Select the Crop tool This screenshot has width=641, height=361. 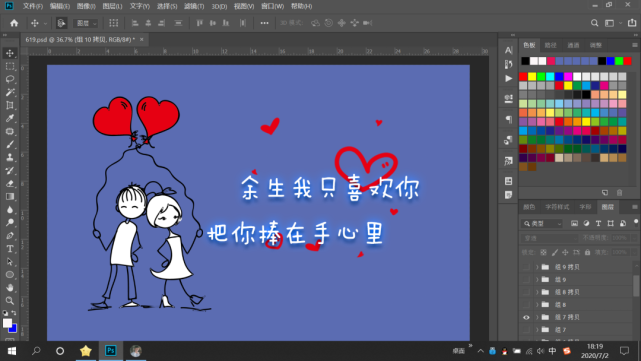click(x=10, y=105)
